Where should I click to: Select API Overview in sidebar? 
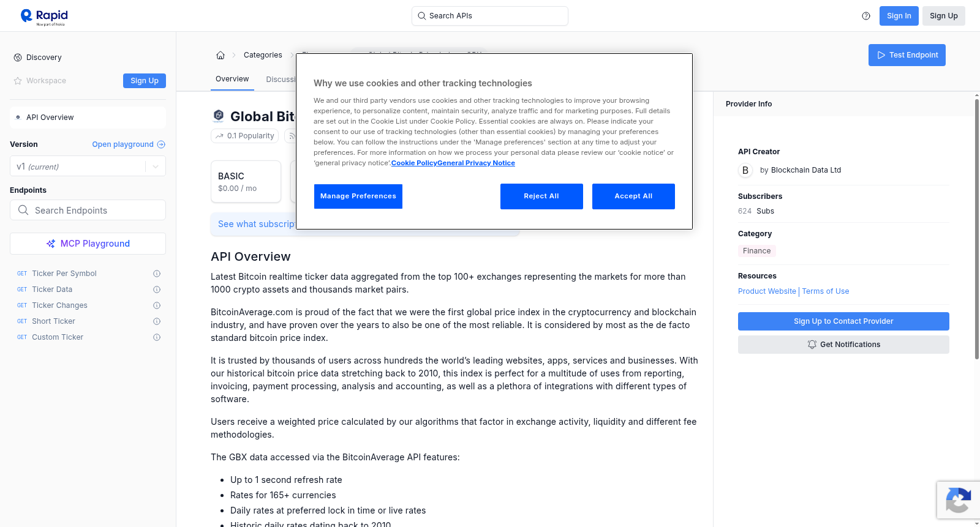(x=88, y=118)
